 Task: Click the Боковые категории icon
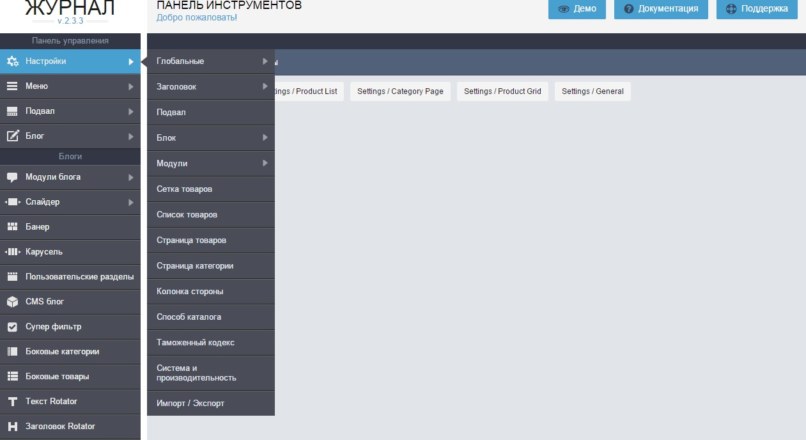12,352
